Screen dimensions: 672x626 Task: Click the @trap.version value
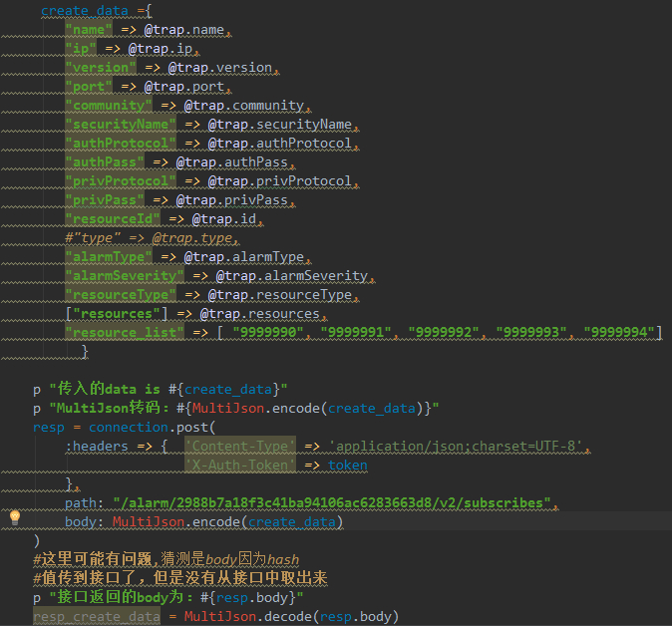[x=220, y=67]
